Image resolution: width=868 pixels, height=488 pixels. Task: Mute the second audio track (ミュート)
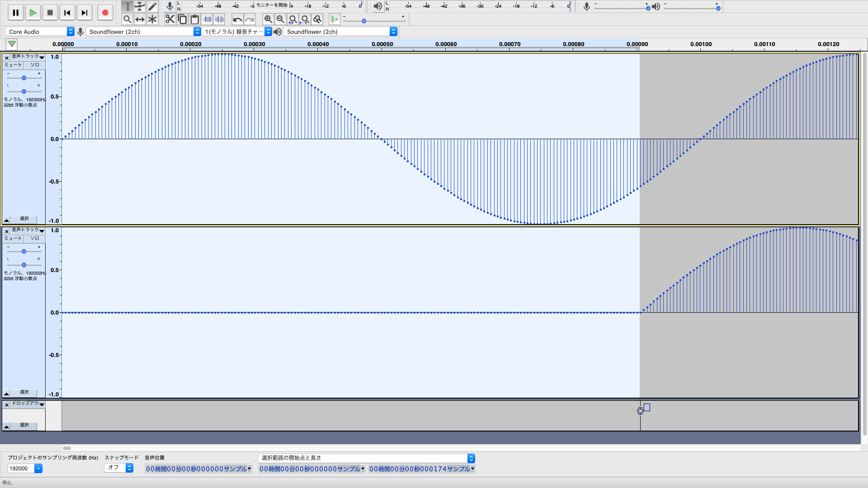[13, 238]
